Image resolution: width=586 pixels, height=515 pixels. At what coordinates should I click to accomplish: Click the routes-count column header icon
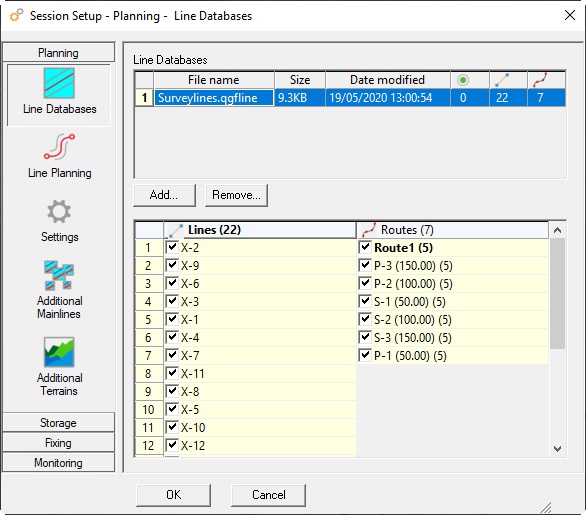point(540,80)
